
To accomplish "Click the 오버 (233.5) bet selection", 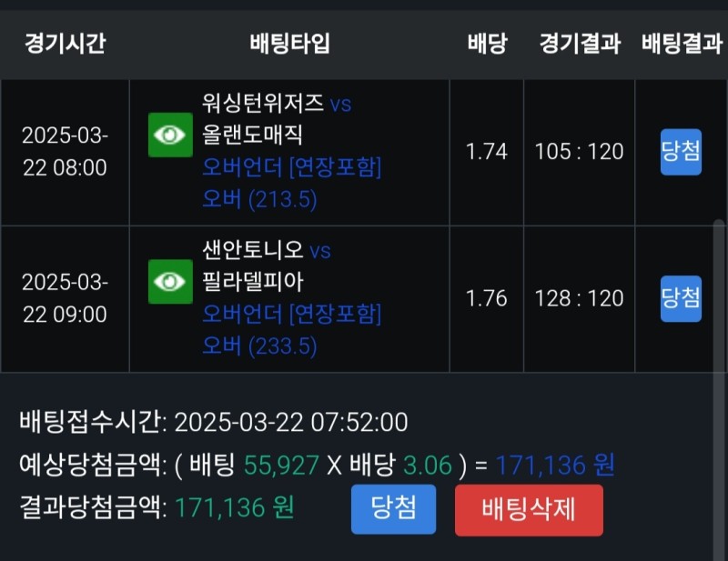I will coord(259,346).
